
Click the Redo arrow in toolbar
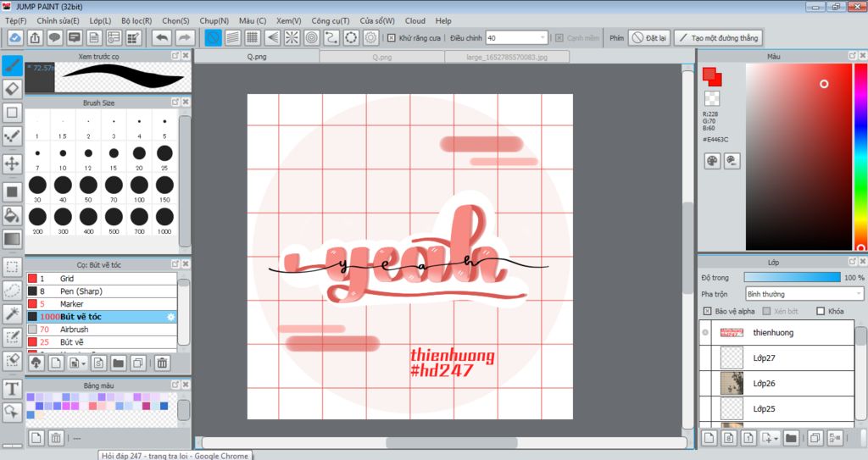coord(185,37)
